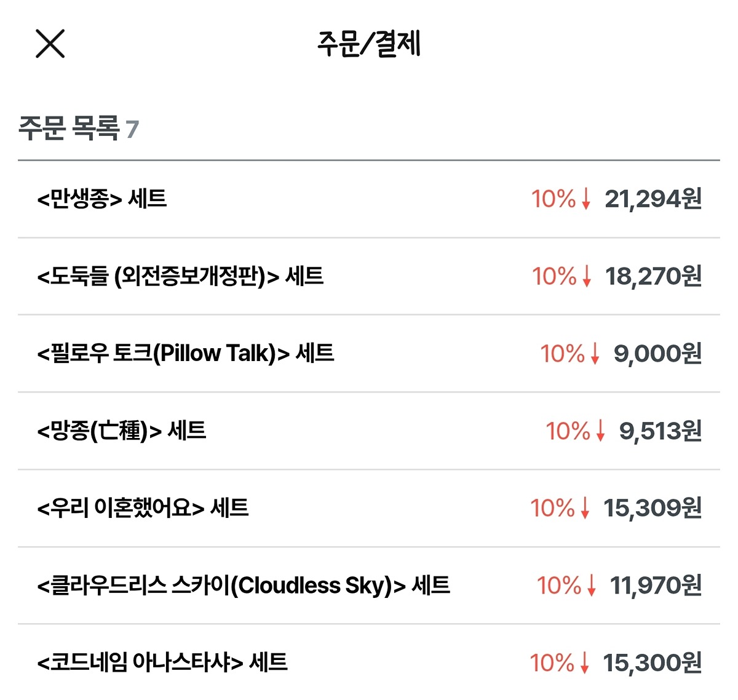Screen dimensions: 738x700
Task: Select the <우리 이혼했어요> 세트 entry
Action: pyautogui.click(x=369, y=509)
